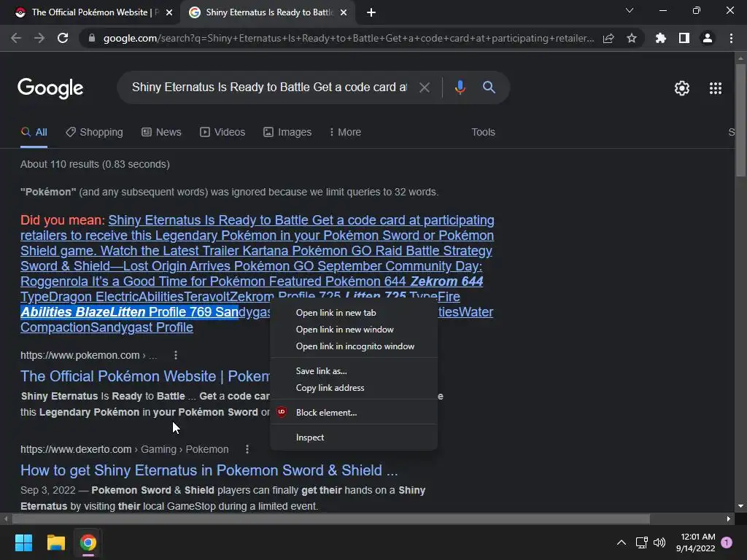The image size is (747, 560).
Task: Share this page via address bar icon
Action: click(608, 38)
